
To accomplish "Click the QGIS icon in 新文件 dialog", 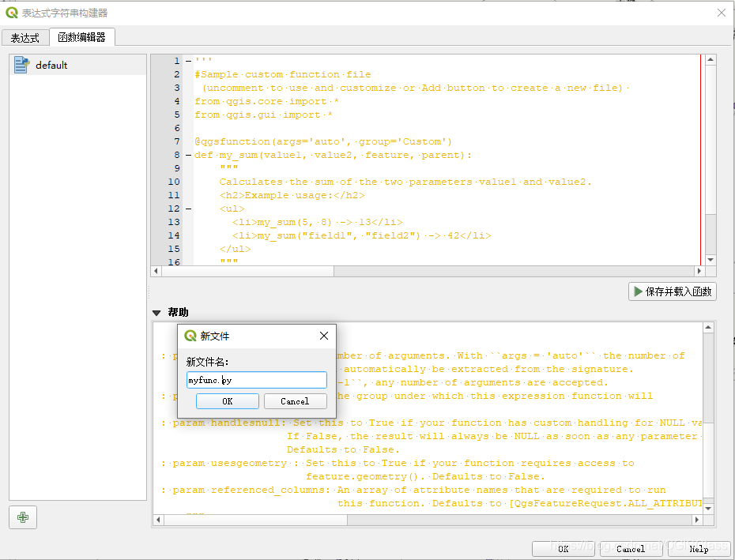I will 190,336.
